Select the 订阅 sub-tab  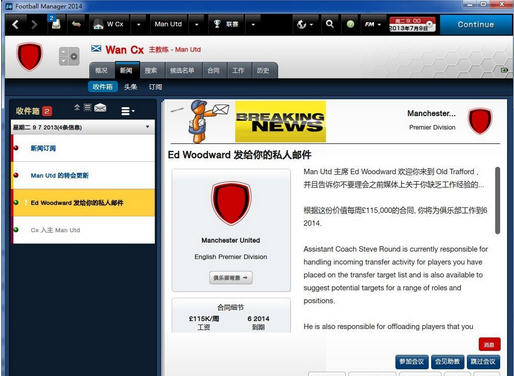coord(155,87)
